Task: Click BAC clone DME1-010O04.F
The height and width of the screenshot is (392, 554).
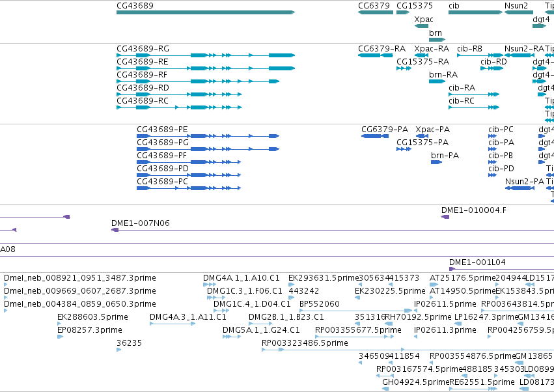Action: 445,217
